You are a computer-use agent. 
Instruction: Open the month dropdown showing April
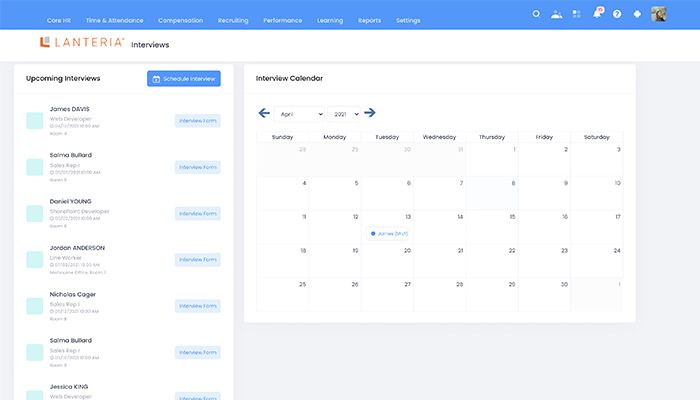point(299,114)
